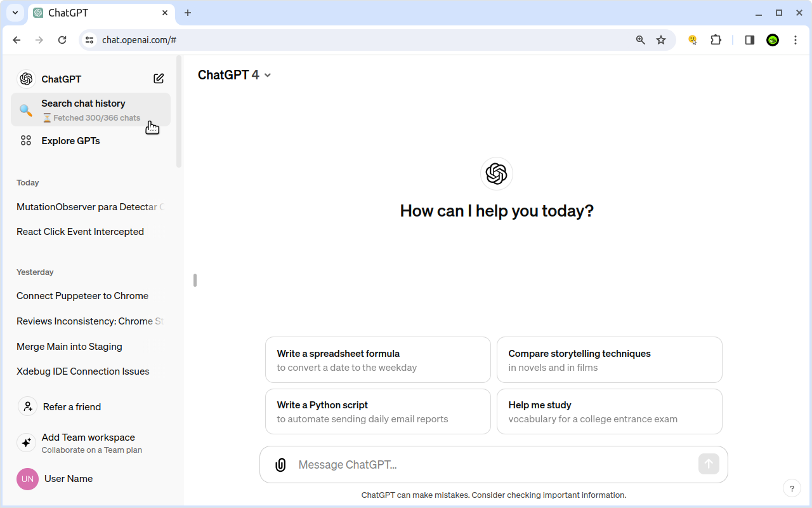This screenshot has width=812, height=508.
Task: Click the large ChatGPT logo above greeting
Action: click(497, 173)
